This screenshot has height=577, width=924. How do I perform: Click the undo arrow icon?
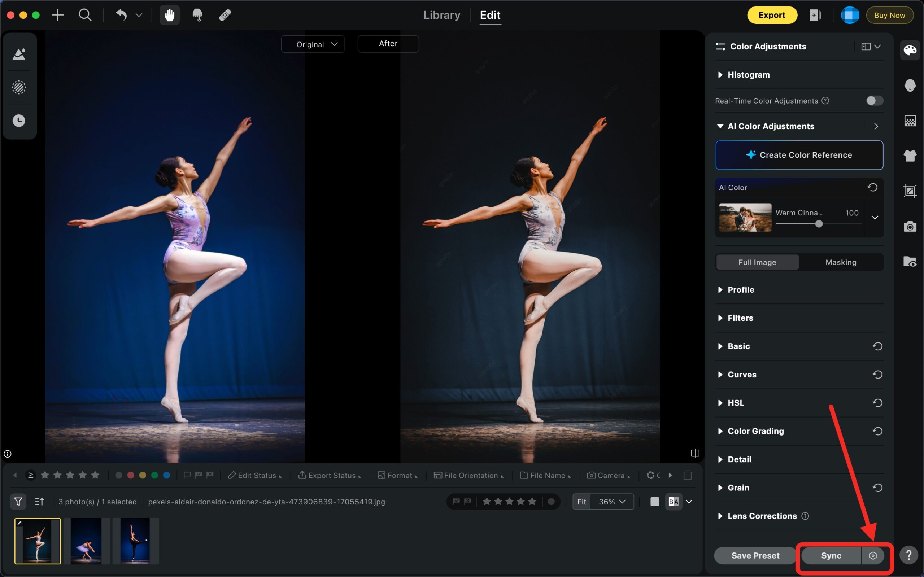(x=121, y=15)
